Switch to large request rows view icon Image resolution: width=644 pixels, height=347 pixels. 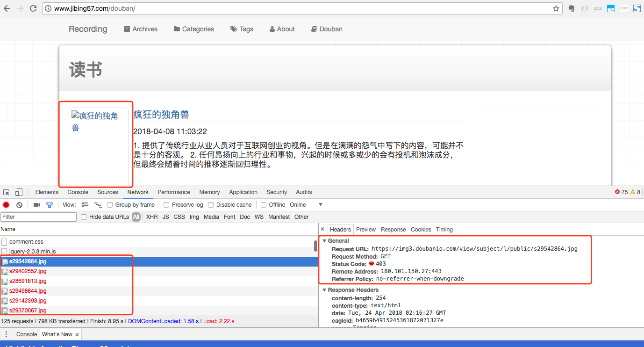(85, 205)
